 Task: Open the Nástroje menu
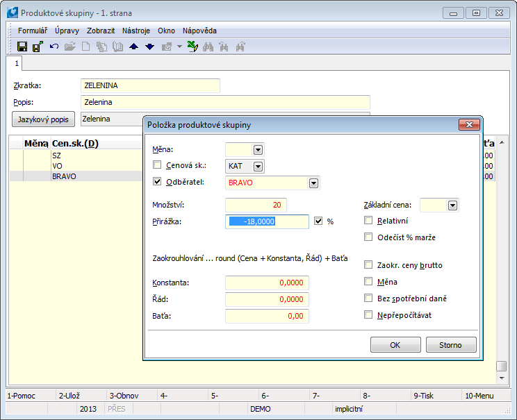click(x=136, y=31)
